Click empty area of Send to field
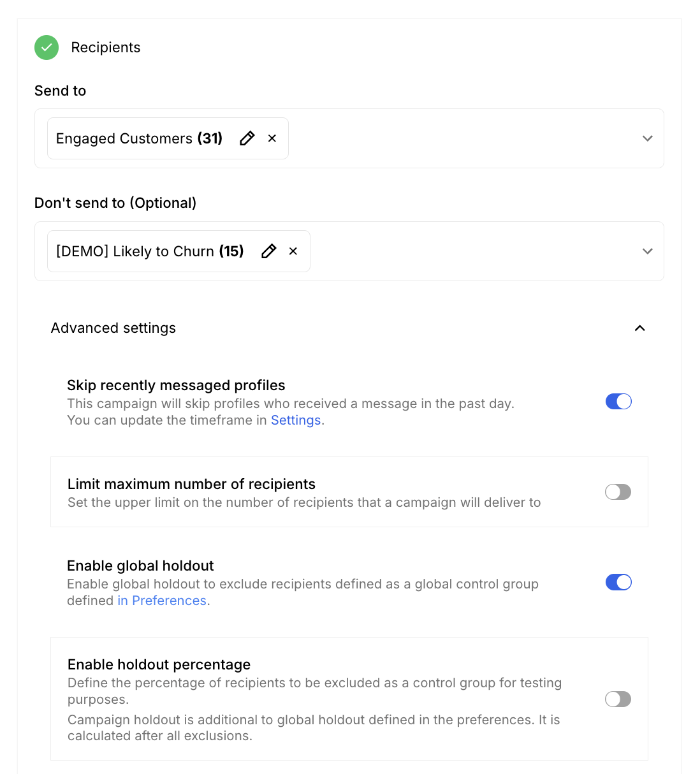 pos(459,138)
